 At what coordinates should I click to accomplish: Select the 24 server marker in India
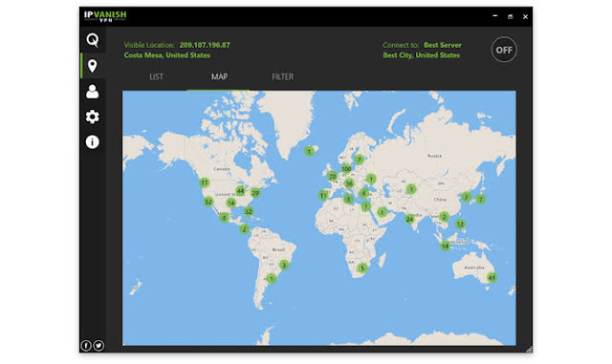[409, 219]
